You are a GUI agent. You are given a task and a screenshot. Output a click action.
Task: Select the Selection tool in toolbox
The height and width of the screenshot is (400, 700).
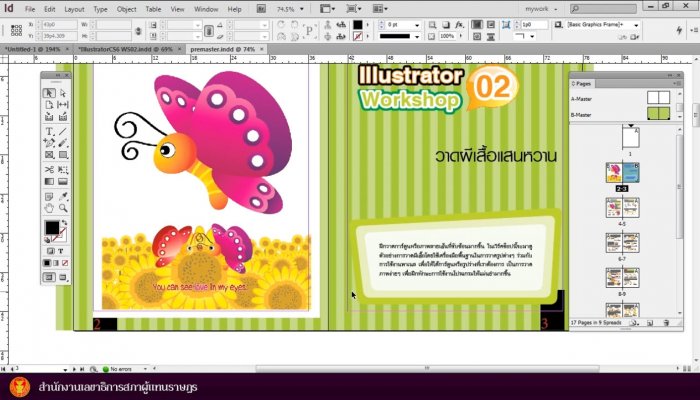pos(49,93)
